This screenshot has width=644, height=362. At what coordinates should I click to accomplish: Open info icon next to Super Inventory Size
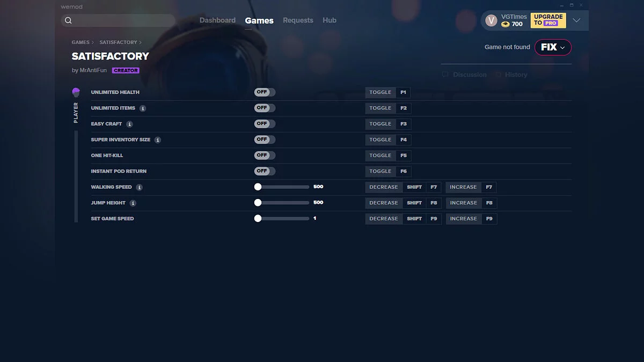[158, 140]
